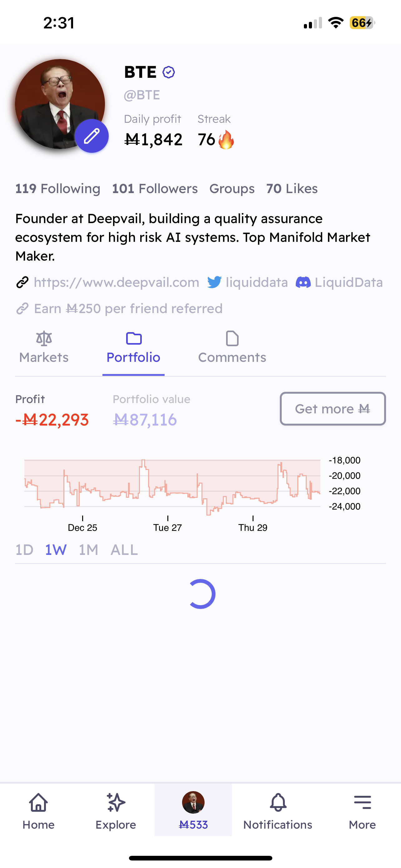Open the Home tab icon
The width and height of the screenshot is (401, 868).
click(x=38, y=802)
